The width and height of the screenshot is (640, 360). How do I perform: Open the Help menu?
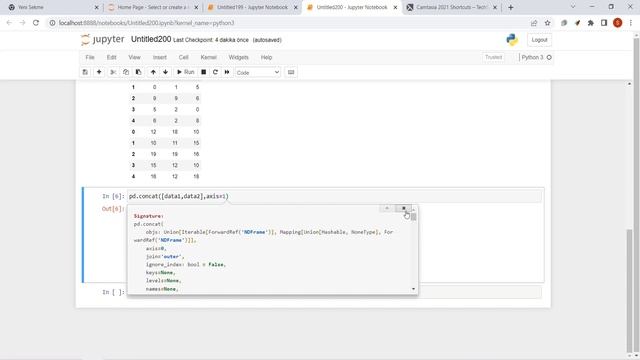266,58
